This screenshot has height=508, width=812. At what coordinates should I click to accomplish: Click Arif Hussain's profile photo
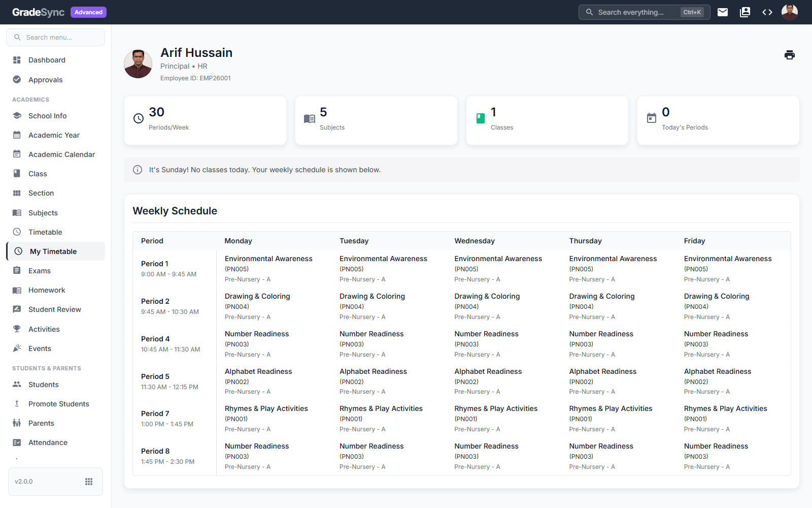[x=138, y=64]
